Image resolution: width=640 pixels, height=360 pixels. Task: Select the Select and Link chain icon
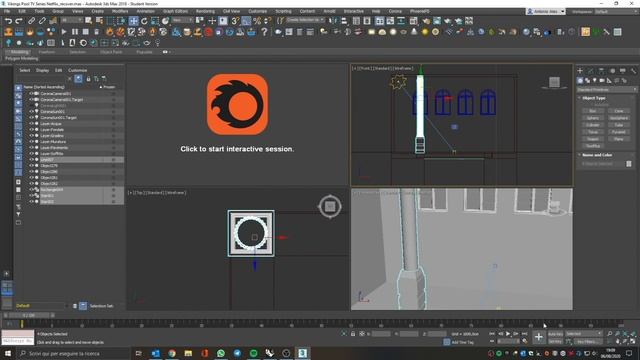click(31, 21)
